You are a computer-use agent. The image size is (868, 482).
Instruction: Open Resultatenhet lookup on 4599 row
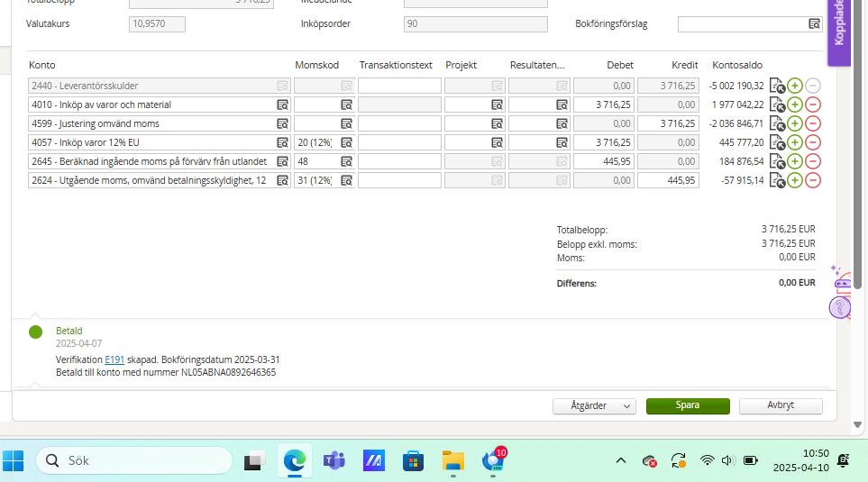562,123
